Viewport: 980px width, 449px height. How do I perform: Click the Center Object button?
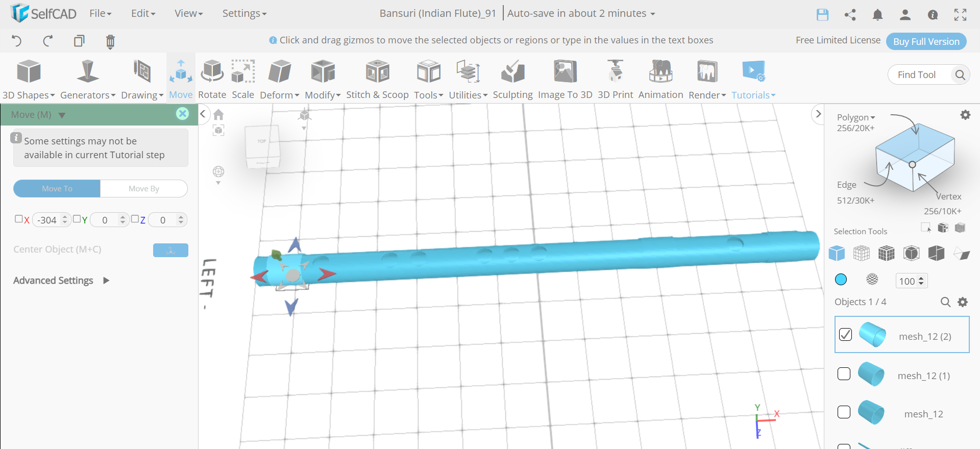[x=170, y=250]
